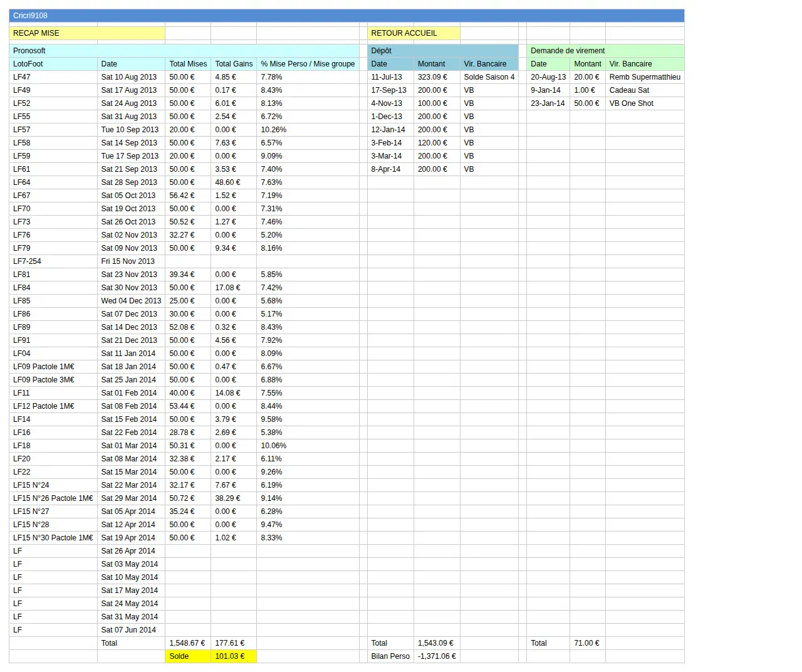Screen dimensions: 802x672
Task: Select the yellow 101.03 € balance cell
Action: (234, 656)
